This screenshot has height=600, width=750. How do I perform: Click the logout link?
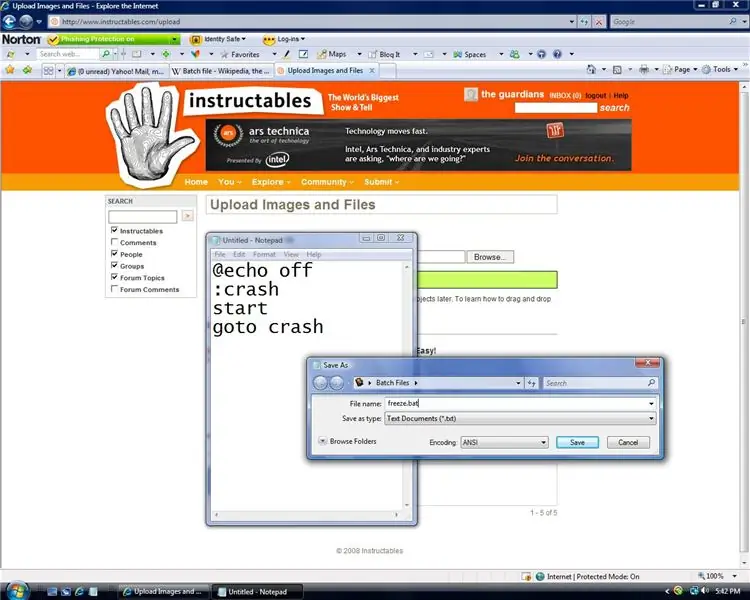(x=596, y=96)
